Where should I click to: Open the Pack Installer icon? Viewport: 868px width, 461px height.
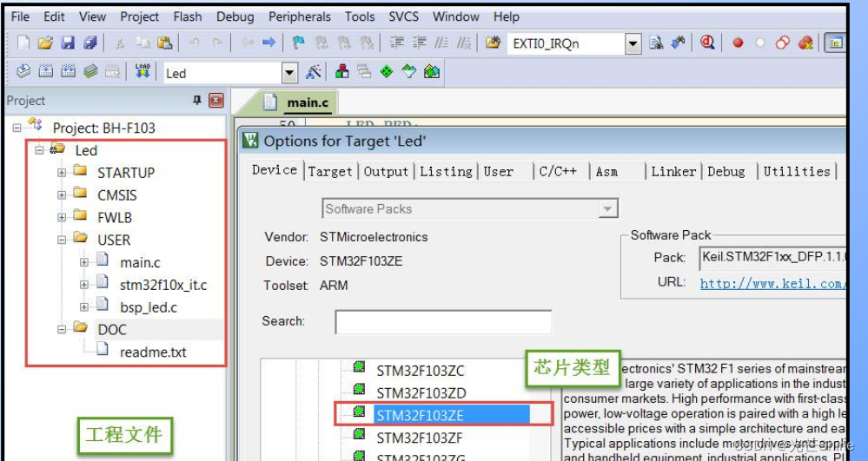pos(432,71)
